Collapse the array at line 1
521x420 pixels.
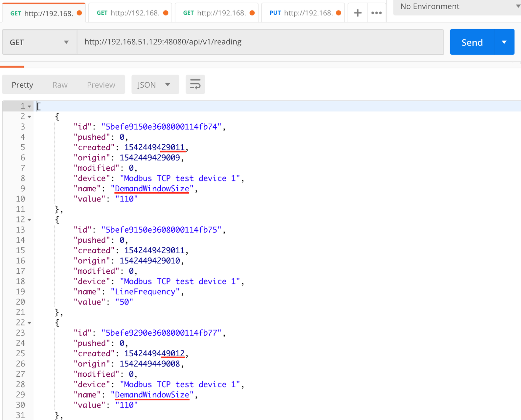tap(30, 107)
